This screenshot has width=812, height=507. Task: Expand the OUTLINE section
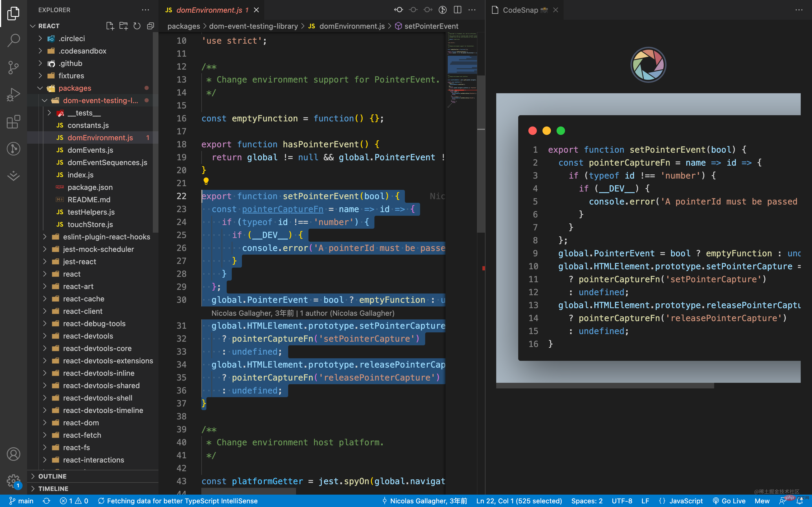pyautogui.click(x=52, y=476)
